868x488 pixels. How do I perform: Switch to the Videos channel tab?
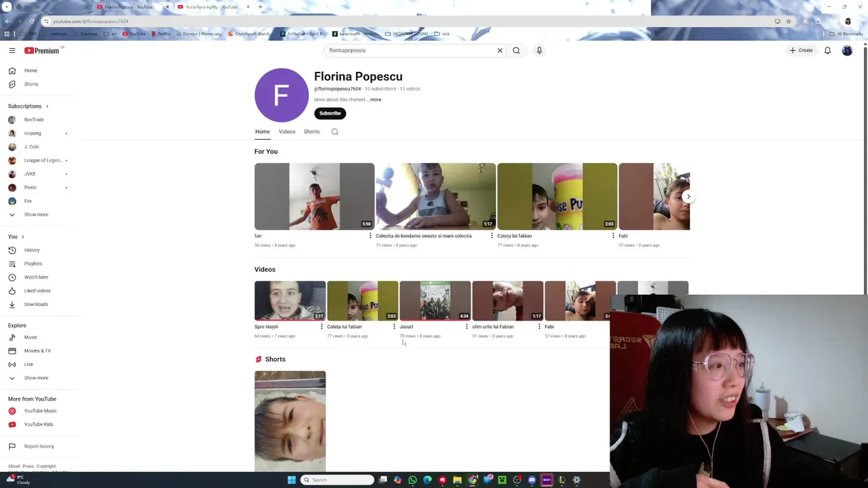click(287, 131)
